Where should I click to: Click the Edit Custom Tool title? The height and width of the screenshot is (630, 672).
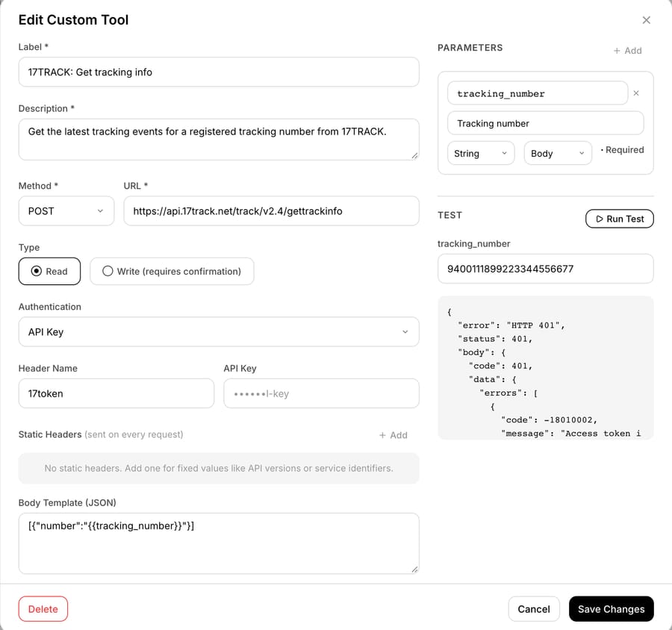[73, 19]
